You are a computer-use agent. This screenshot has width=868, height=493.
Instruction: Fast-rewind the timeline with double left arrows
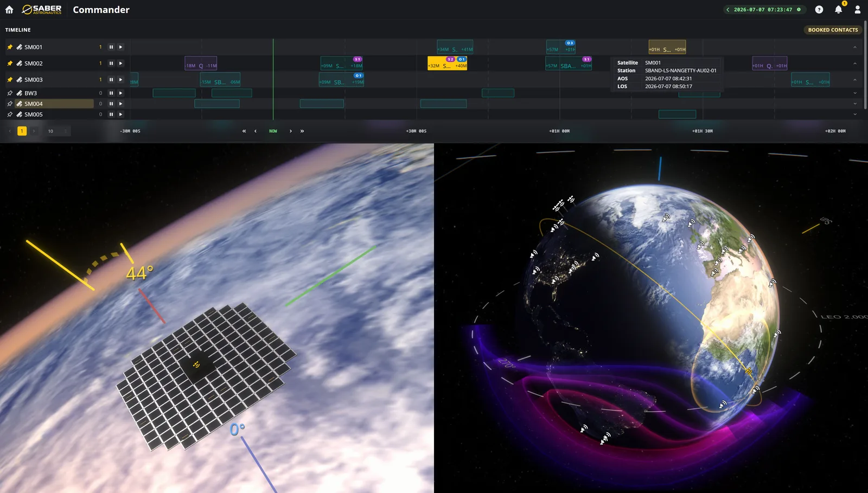point(244,131)
